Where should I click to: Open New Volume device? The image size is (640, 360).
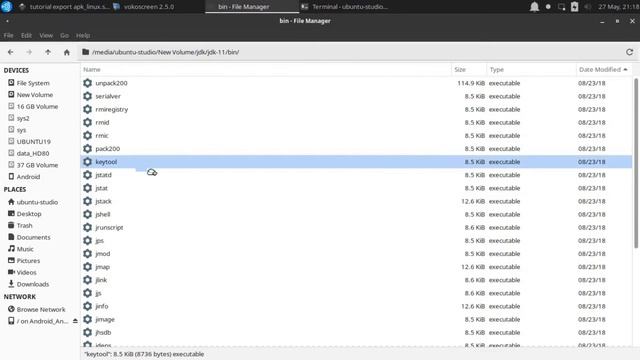pyautogui.click(x=35, y=95)
